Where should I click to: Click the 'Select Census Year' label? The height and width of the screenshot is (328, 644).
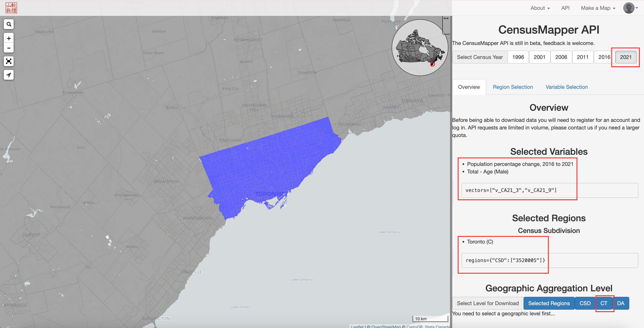click(480, 57)
